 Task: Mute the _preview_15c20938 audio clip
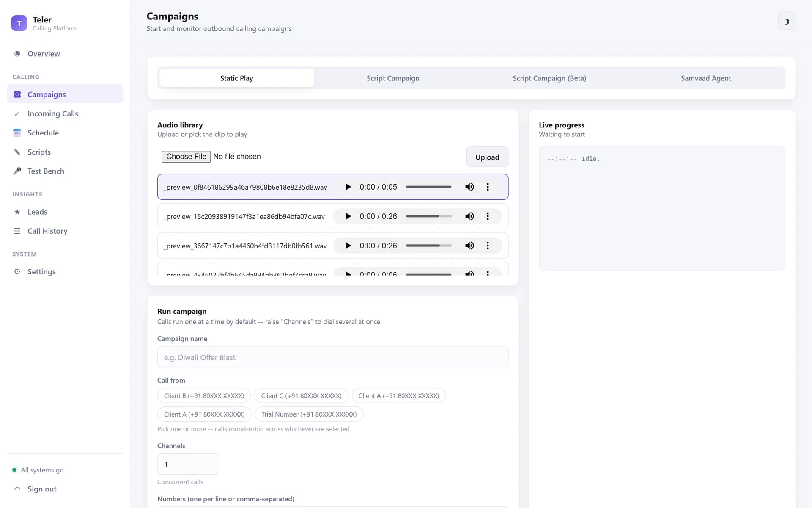[469, 216]
